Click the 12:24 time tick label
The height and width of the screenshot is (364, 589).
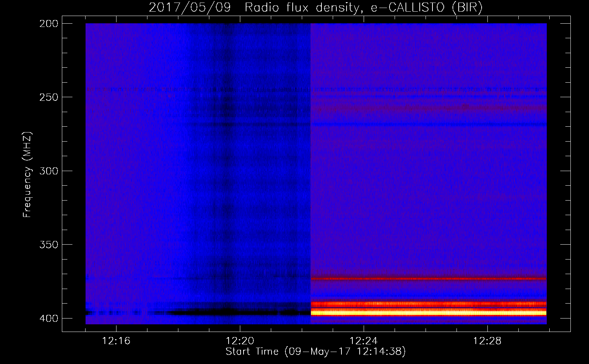coord(363,341)
